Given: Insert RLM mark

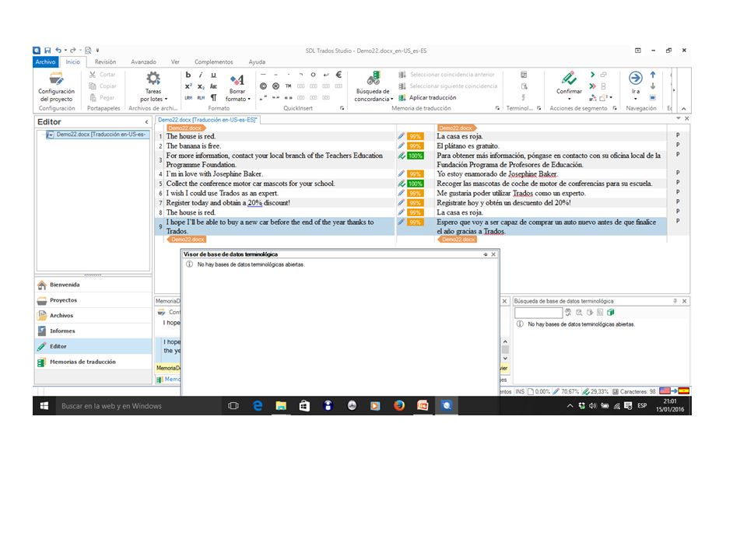Looking at the screenshot, I should [x=201, y=98].
